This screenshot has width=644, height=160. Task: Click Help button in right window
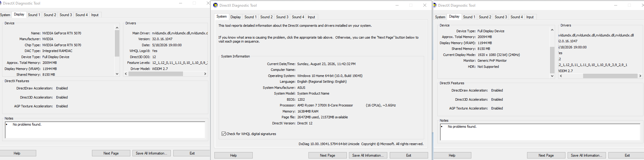(x=452, y=155)
